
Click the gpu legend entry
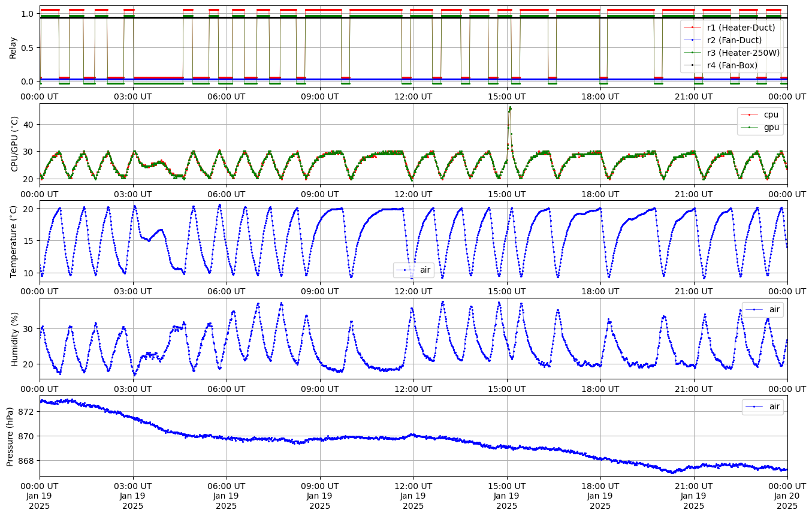760,127
